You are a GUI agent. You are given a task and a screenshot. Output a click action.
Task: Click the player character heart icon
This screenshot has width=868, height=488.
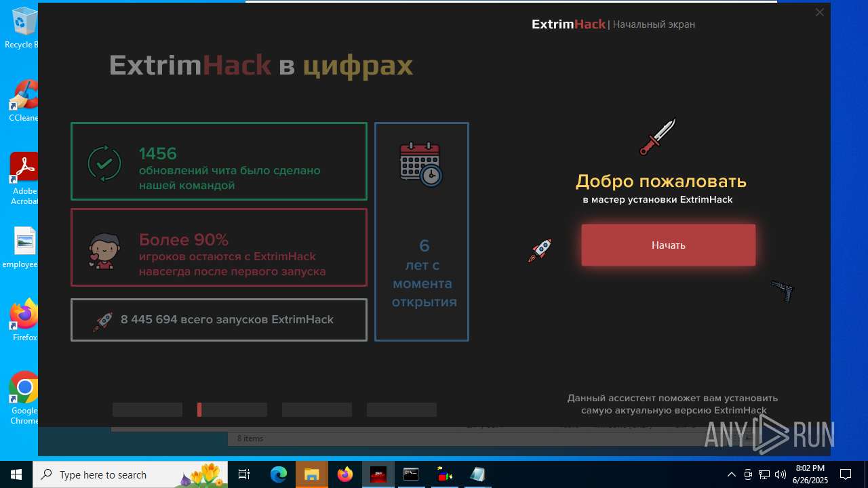[104, 251]
